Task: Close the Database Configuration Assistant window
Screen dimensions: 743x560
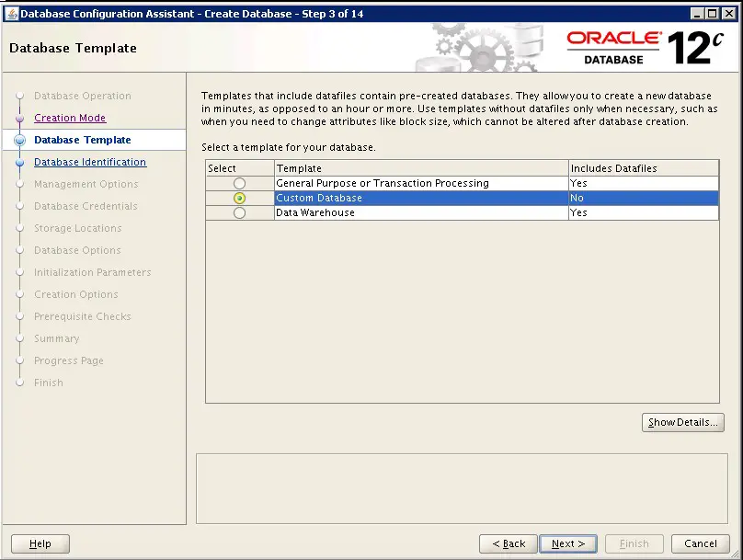Action: coord(729,14)
